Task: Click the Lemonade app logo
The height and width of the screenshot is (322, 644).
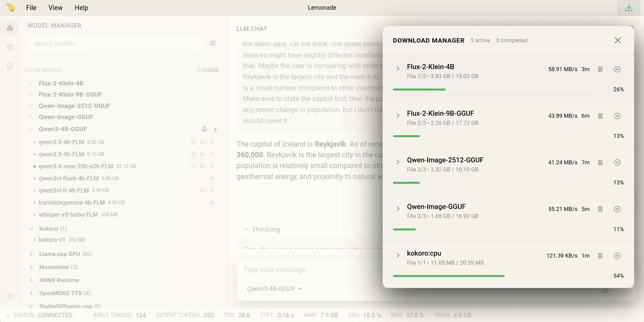Action: tap(11, 7)
